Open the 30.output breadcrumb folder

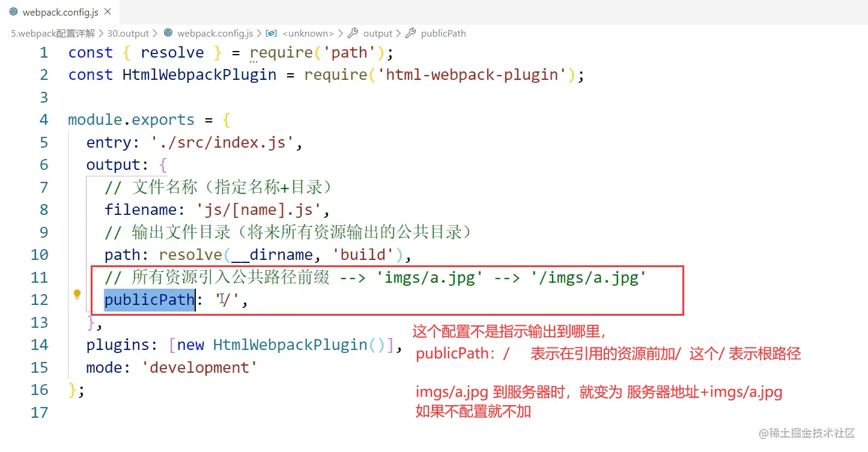coord(128,34)
